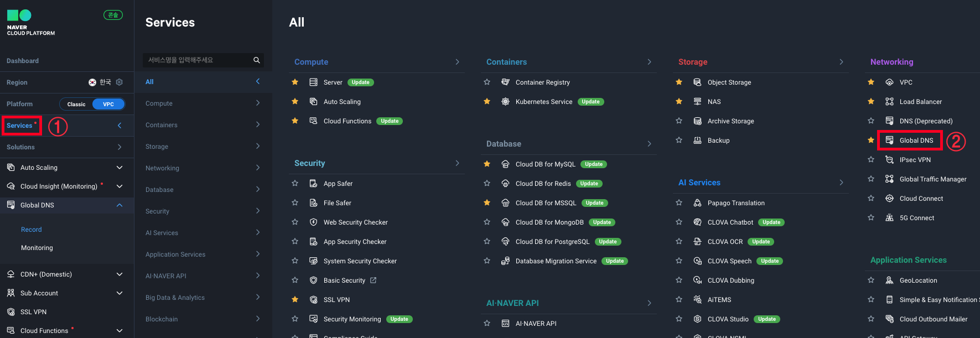
Task: Select All in the Services category list
Action: point(203,81)
